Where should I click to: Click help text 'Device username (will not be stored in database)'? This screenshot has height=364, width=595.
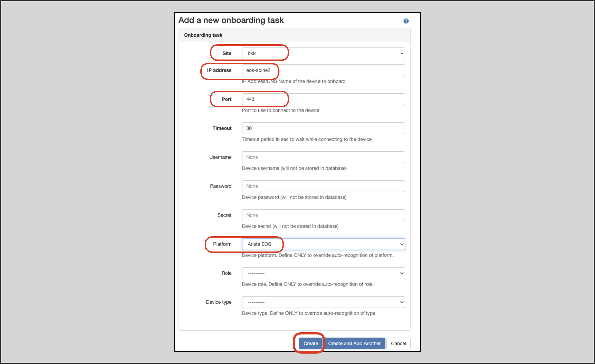point(294,168)
